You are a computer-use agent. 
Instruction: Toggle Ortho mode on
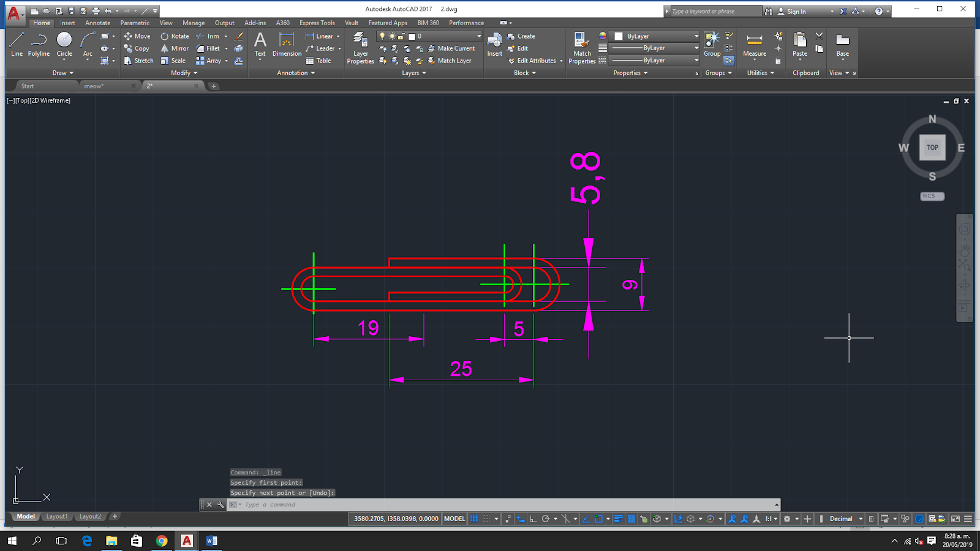click(x=533, y=519)
